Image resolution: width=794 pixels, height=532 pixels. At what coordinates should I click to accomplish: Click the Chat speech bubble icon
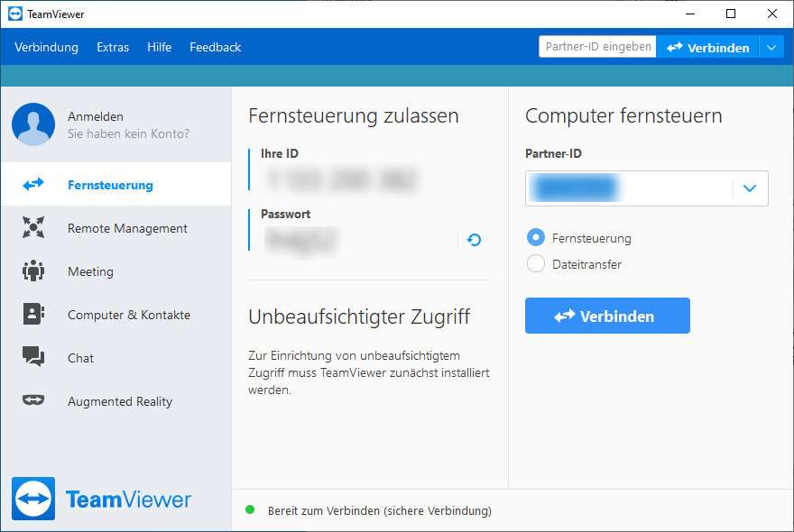[33, 358]
